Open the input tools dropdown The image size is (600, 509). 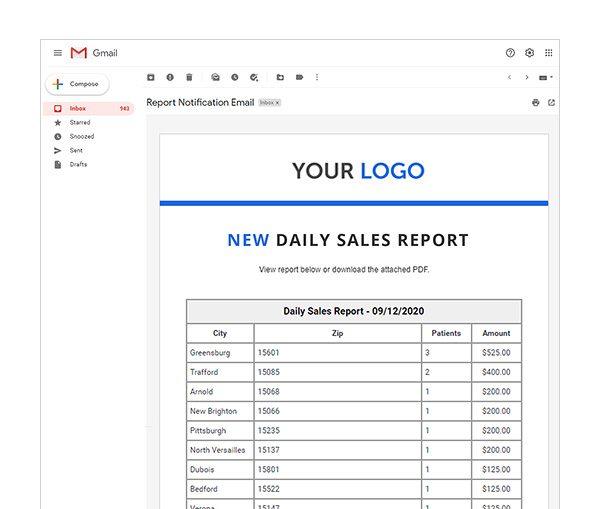point(546,77)
